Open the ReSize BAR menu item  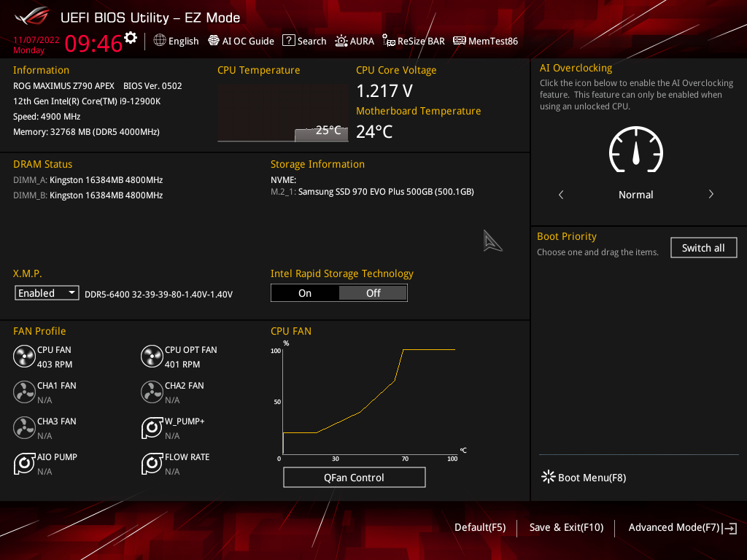point(413,41)
